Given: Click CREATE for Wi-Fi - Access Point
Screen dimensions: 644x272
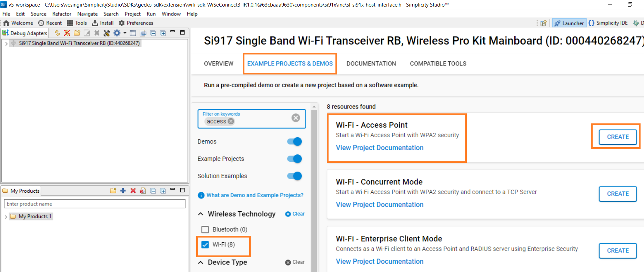Looking at the screenshot, I should point(617,137).
